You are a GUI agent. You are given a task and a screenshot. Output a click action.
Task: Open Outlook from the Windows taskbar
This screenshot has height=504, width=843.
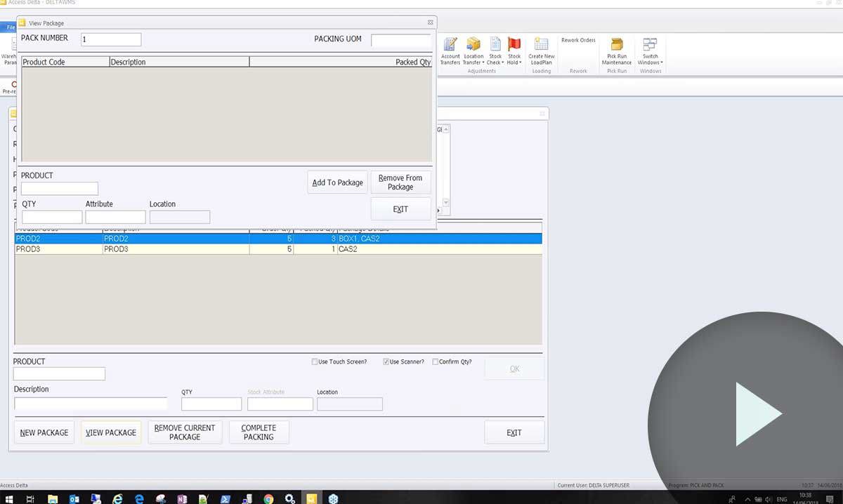point(74,498)
